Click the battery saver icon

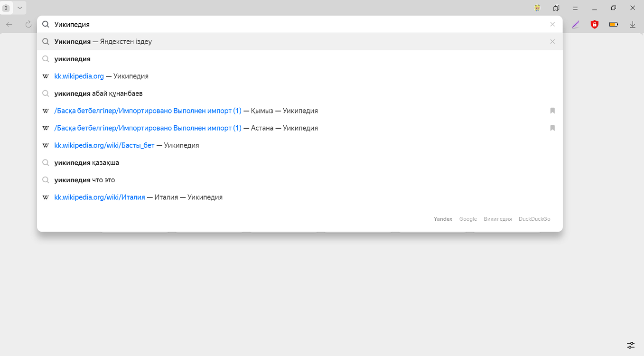(614, 24)
